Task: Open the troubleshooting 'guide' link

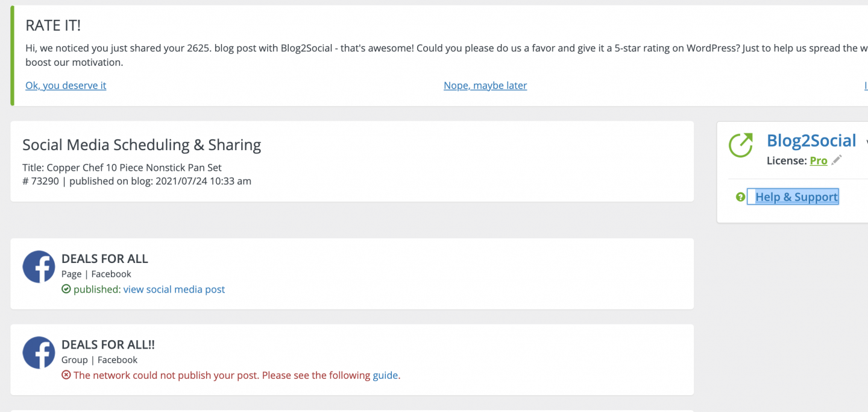Action: [386, 375]
